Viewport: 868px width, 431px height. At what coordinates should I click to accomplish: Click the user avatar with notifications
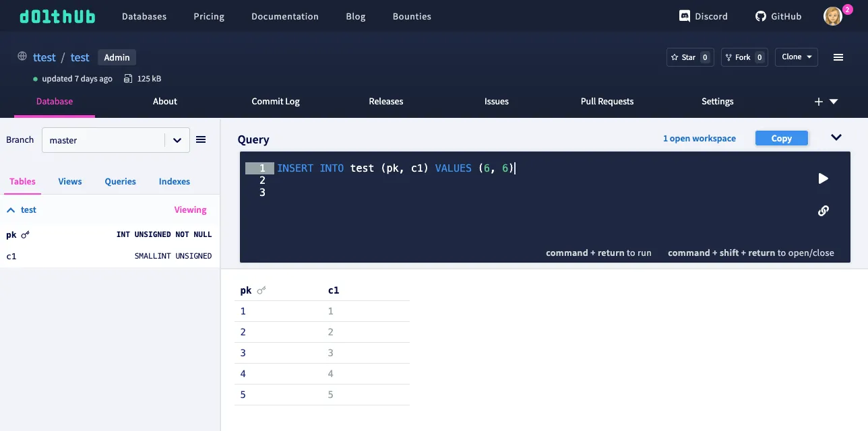(834, 15)
